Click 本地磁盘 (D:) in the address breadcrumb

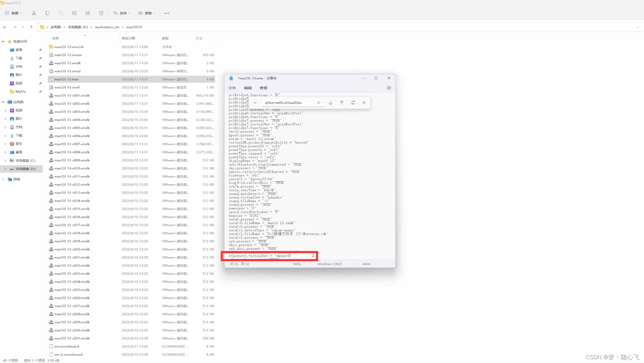point(78,27)
